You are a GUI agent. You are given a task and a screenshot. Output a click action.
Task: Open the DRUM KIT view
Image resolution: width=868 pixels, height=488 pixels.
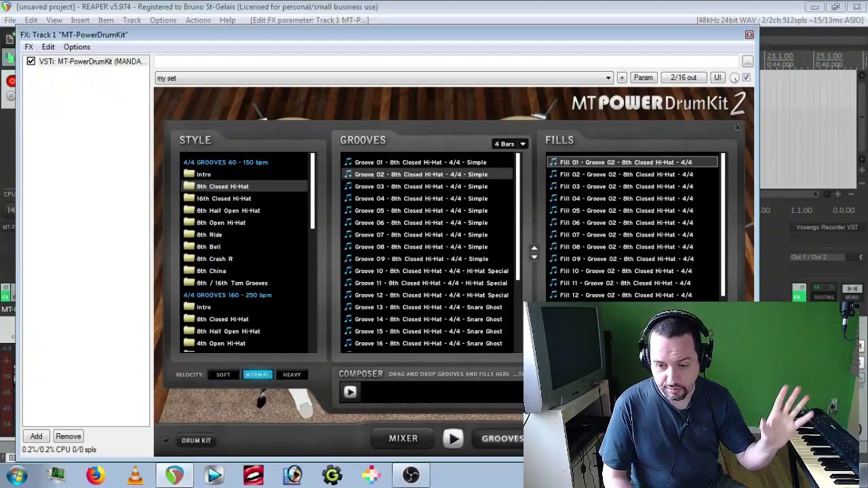196,441
